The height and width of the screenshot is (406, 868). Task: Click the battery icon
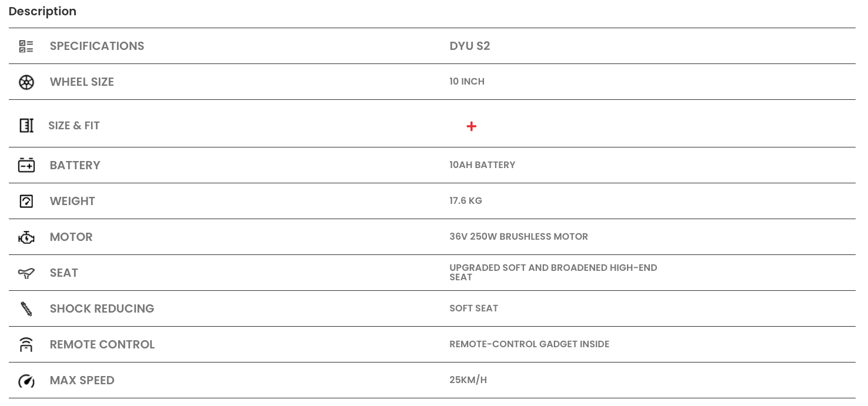tap(26, 165)
